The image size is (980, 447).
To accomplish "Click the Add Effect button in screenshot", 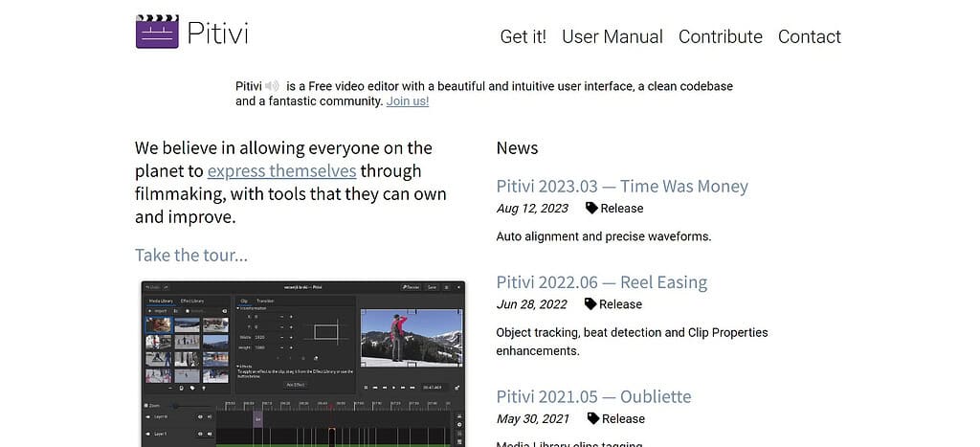I will (x=295, y=385).
